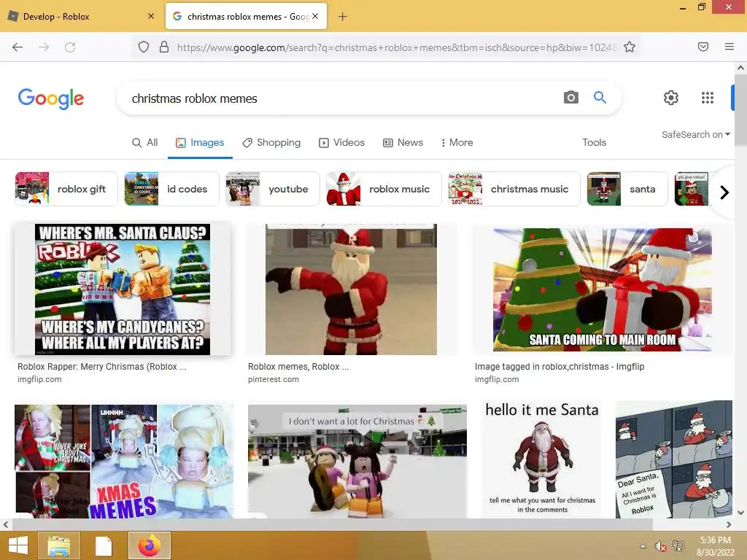Show hidden tray icons arrow
The width and height of the screenshot is (747, 560).
[x=643, y=545]
